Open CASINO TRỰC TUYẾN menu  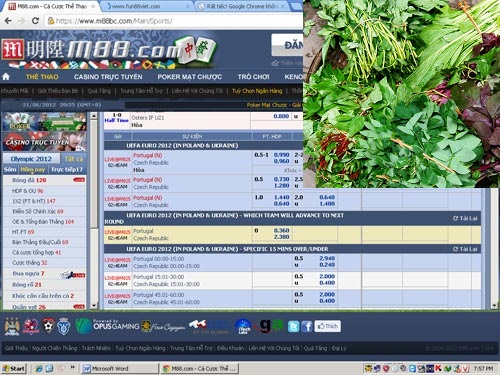[108, 77]
